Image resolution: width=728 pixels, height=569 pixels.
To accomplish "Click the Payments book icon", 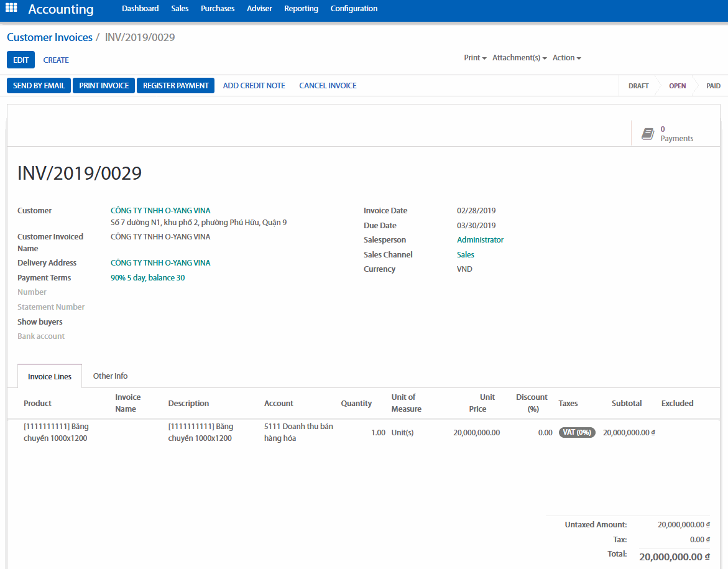I will [648, 134].
